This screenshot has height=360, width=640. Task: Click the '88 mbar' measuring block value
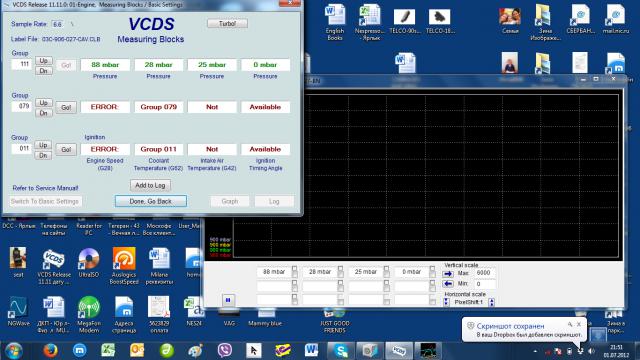[x=105, y=64]
